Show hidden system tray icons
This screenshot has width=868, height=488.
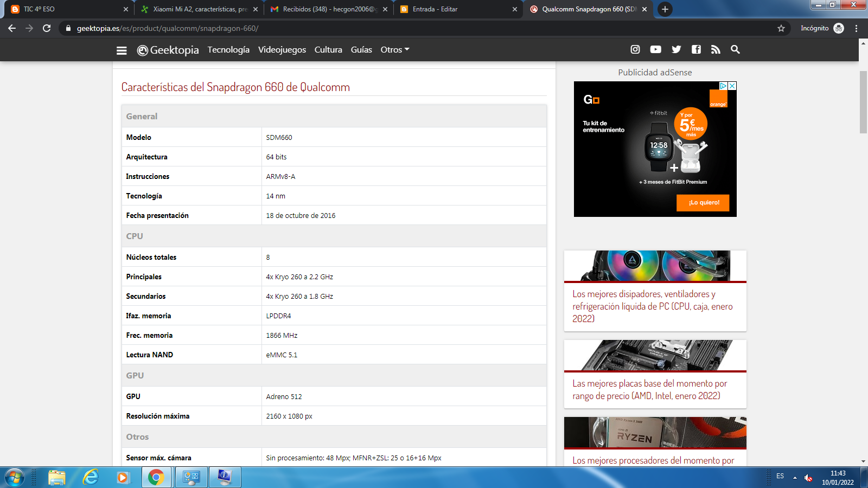click(x=795, y=478)
